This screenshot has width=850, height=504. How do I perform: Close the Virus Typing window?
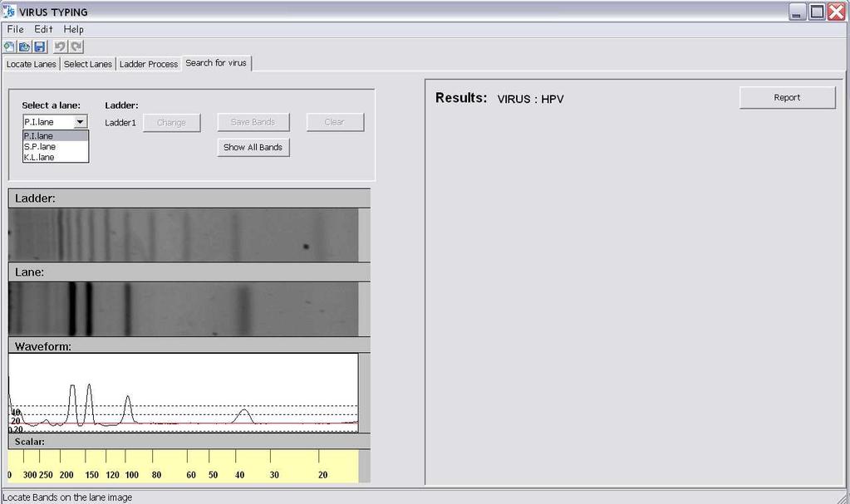coord(837,12)
